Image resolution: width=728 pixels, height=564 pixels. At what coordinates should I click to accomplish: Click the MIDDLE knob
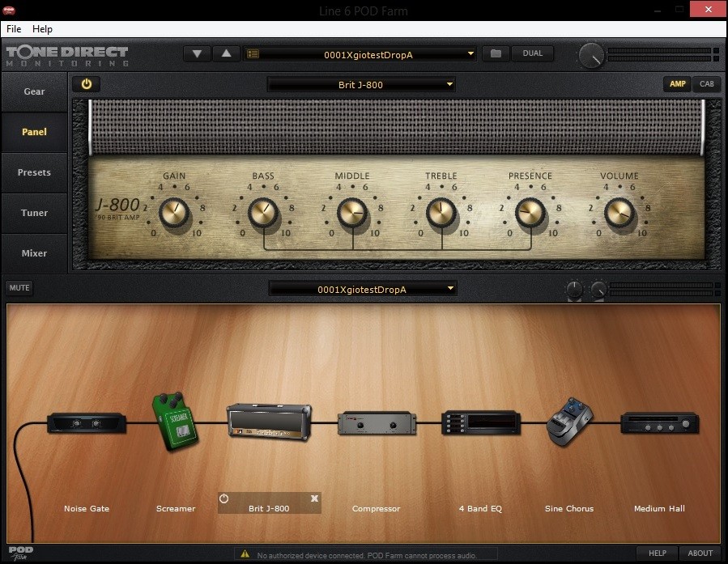352,213
